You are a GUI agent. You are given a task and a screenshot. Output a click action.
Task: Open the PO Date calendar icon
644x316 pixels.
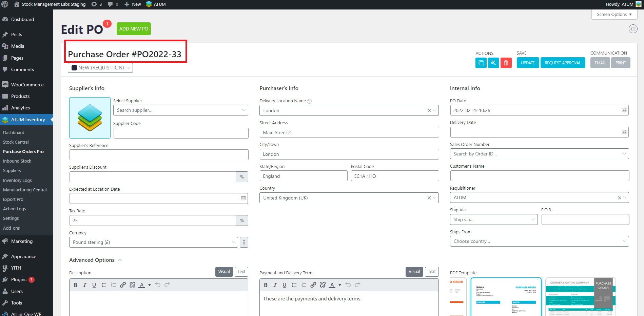click(624, 110)
